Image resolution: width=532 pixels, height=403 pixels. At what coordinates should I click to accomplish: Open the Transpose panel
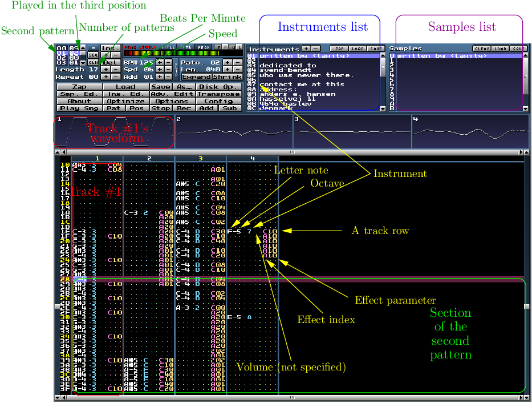coord(219,94)
